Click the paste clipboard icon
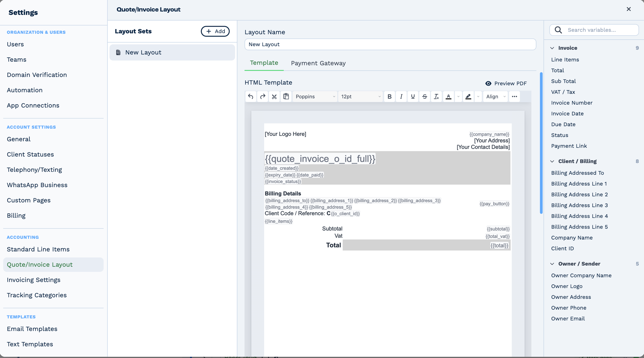The image size is (644, 358). (x=286, y=96)
